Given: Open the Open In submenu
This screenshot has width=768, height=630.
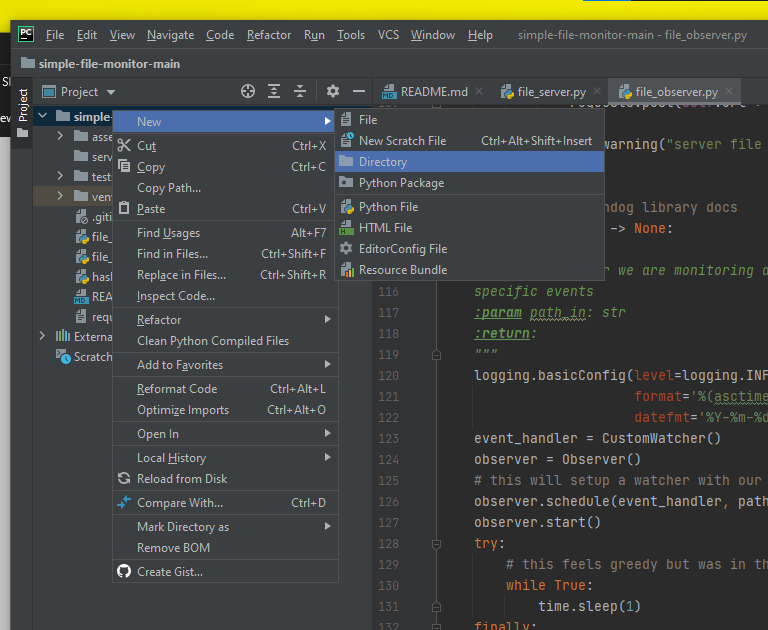Looking at the screenshot, I should (x=225, y=434).
